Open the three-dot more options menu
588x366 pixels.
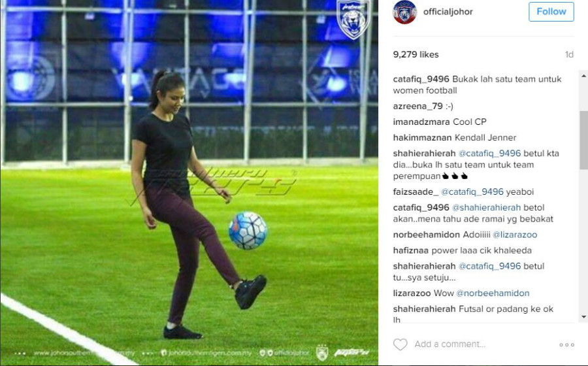click(x=566, y=344)
